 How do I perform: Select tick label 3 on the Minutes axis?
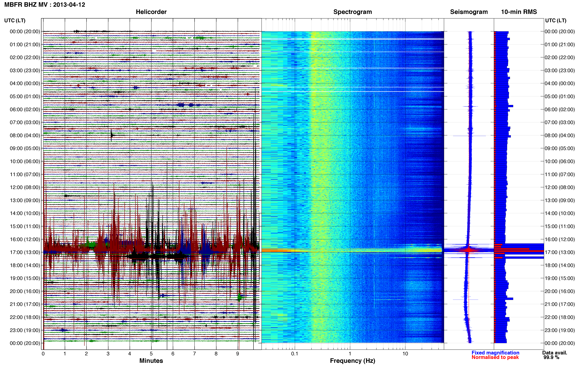coord(108,354)
